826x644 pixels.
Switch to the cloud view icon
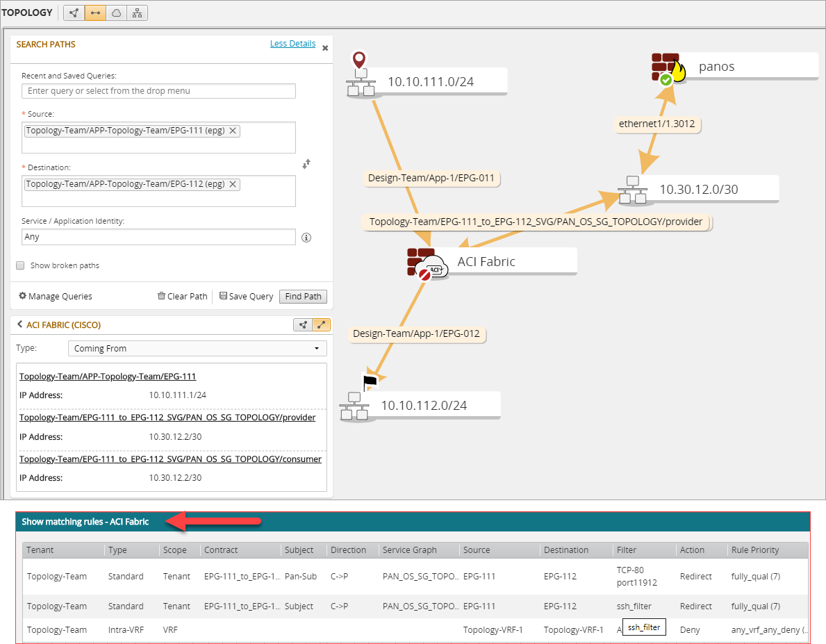[x=116, y=13]
